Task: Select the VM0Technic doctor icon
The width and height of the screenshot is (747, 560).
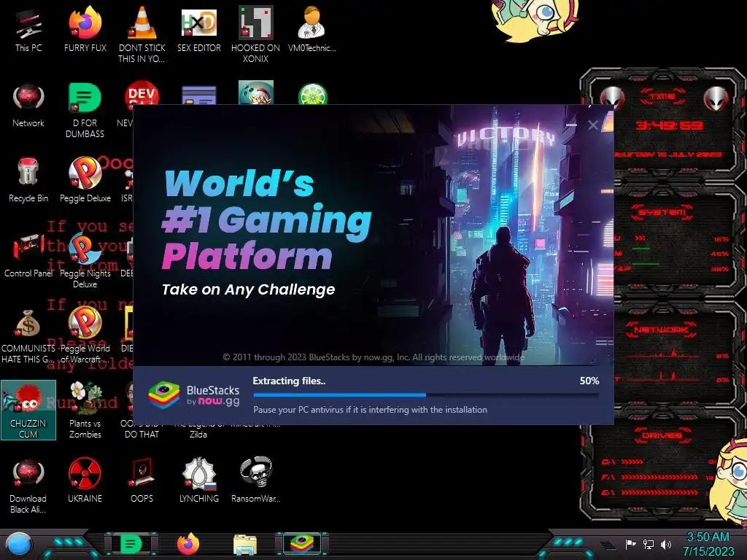Action: point(312,30)
